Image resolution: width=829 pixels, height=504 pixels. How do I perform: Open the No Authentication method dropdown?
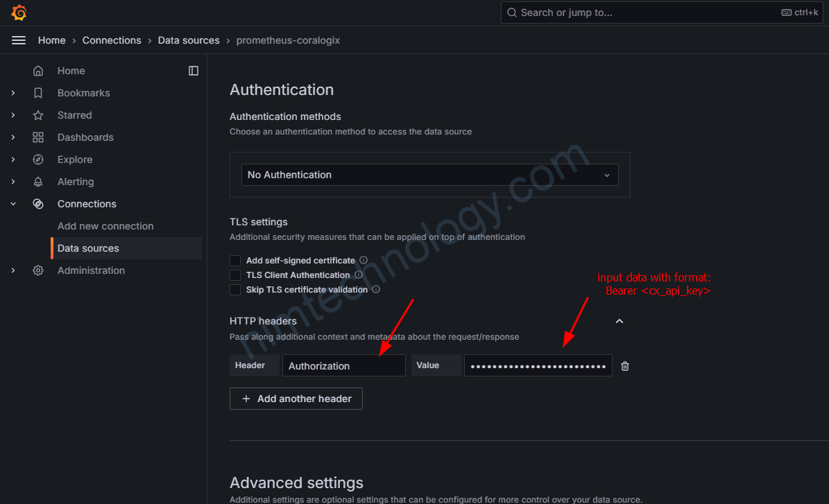430,175
